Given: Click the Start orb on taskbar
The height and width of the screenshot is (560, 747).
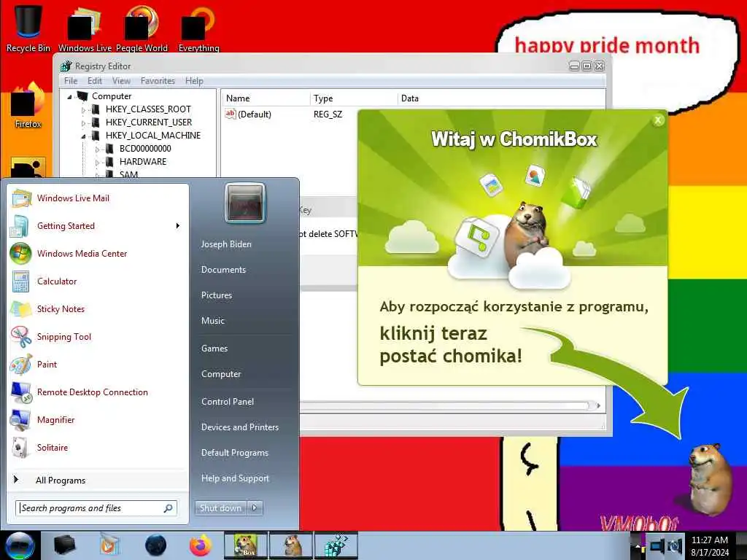Looking at the screenshot, I should click(x=19, y=545).
